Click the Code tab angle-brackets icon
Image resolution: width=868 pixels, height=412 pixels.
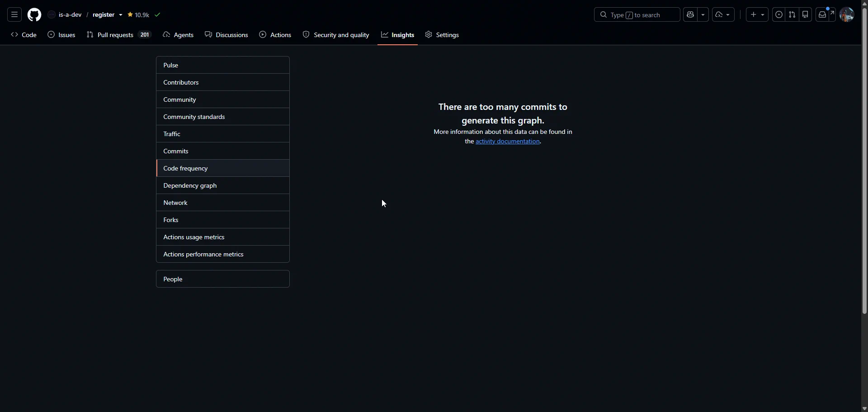tap(14, 35)
